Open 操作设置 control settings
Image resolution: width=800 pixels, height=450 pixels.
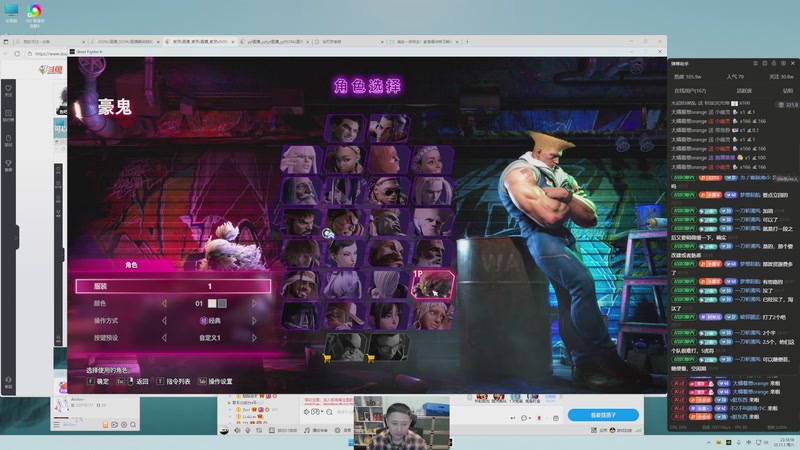coord(215,381)
